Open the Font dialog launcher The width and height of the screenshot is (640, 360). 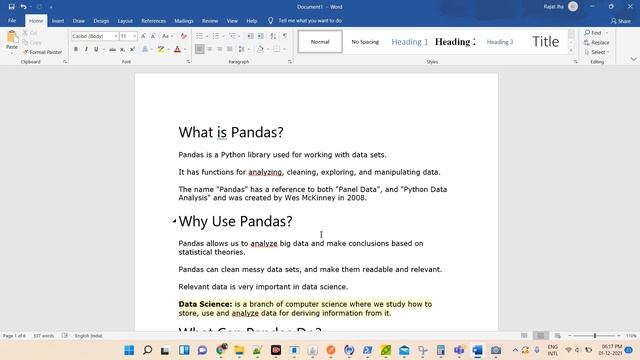tap(188, 62)
